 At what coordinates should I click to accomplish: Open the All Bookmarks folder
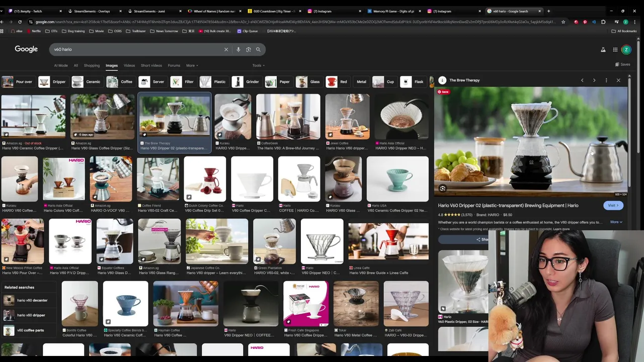pyautogui.click(x=624, y=31)
